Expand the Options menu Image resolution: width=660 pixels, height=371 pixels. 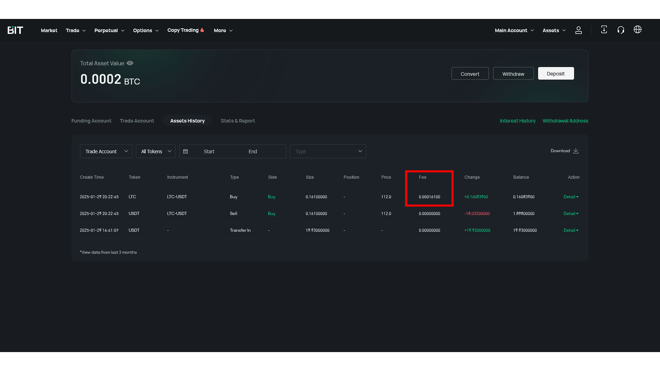point(146,30)
